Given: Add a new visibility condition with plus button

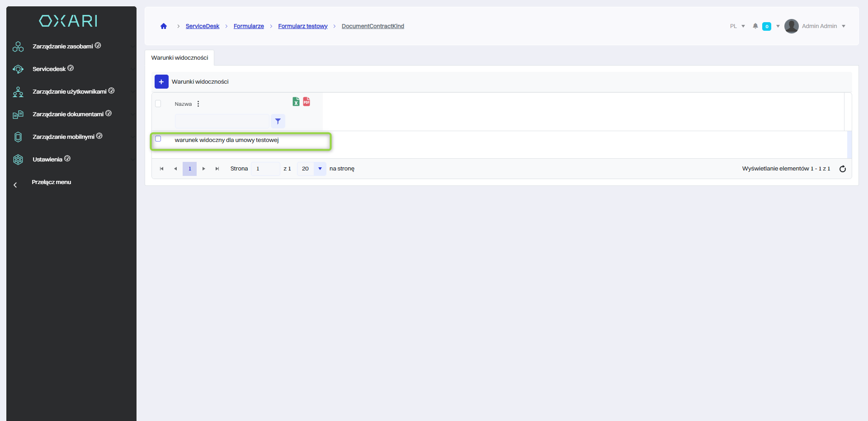Looking at the screenshot, I should 161,82.
